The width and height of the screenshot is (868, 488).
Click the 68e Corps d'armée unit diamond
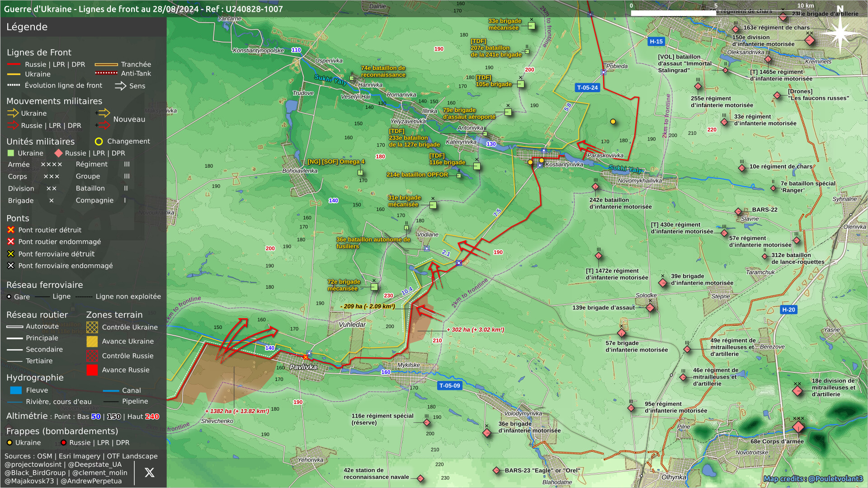(798, 427)
